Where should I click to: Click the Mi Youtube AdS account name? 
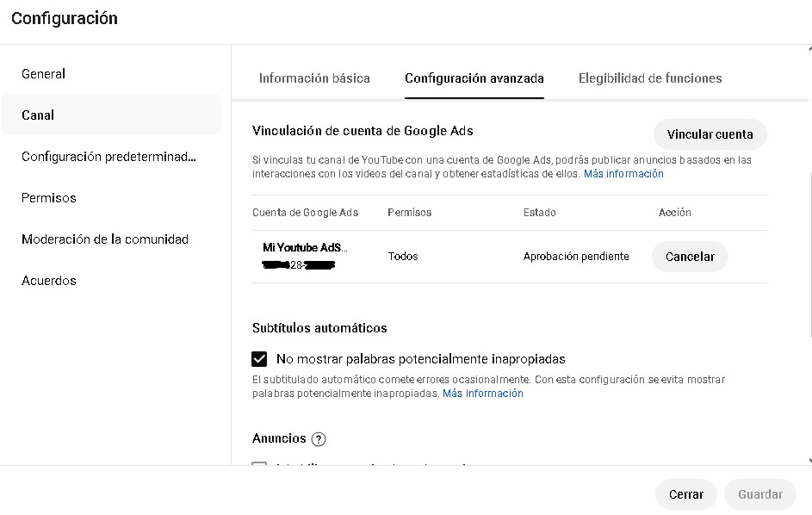[x=305, y=248]
